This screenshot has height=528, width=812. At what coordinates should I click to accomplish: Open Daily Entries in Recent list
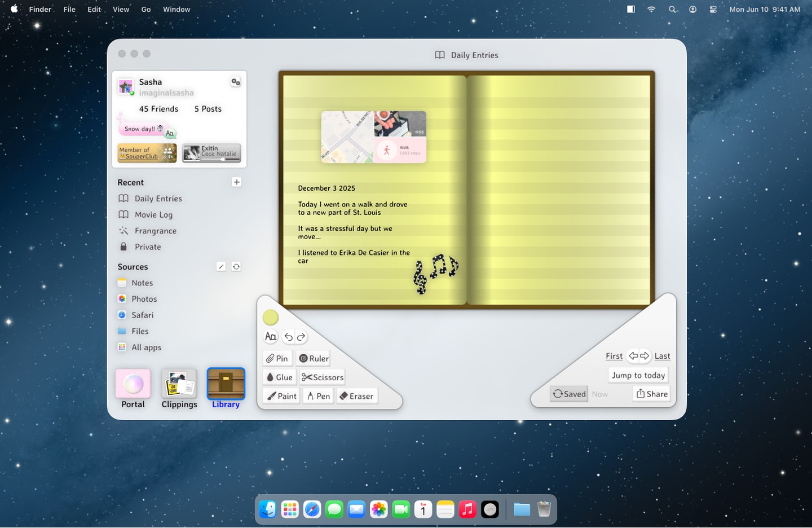pos(150,199)
